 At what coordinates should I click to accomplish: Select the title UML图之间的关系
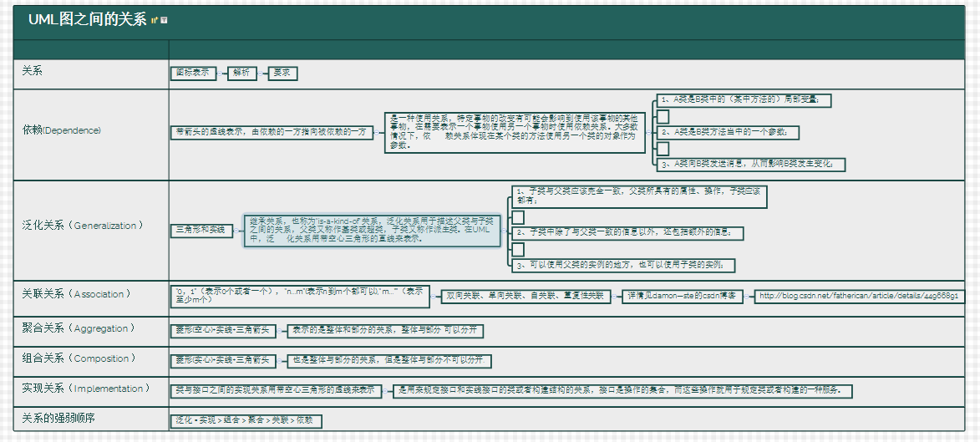pyautogui.click(x=88, y=20)
